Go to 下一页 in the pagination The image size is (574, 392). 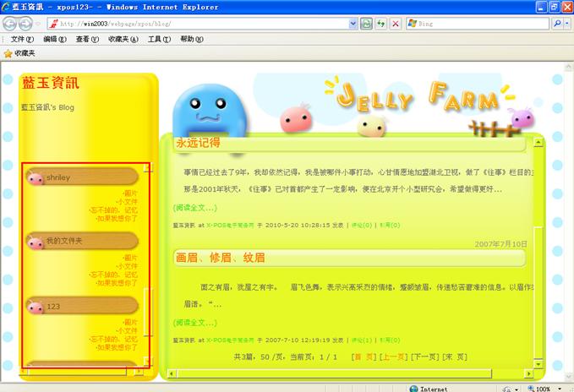424,357
